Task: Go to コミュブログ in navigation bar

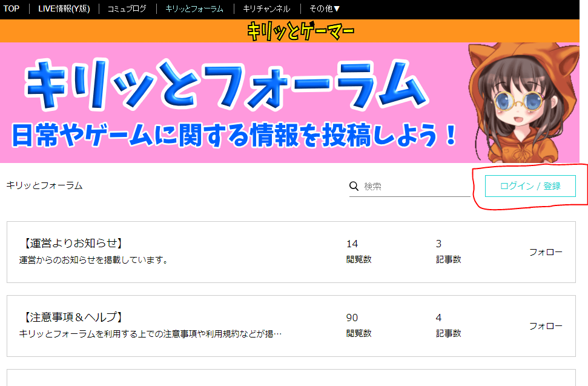Action: click(127, 8)
